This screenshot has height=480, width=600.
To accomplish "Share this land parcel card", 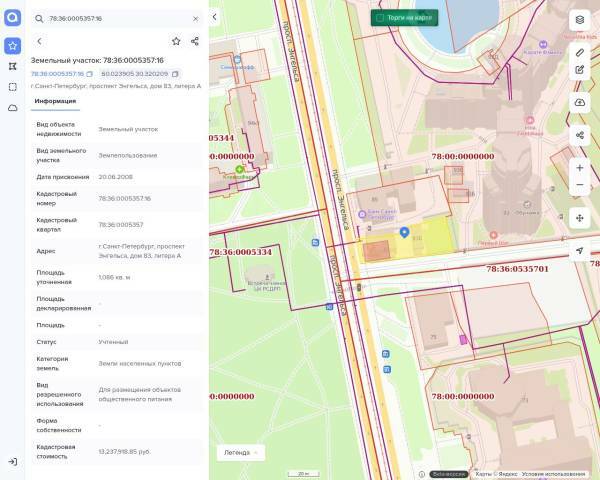I will [195, 41].
